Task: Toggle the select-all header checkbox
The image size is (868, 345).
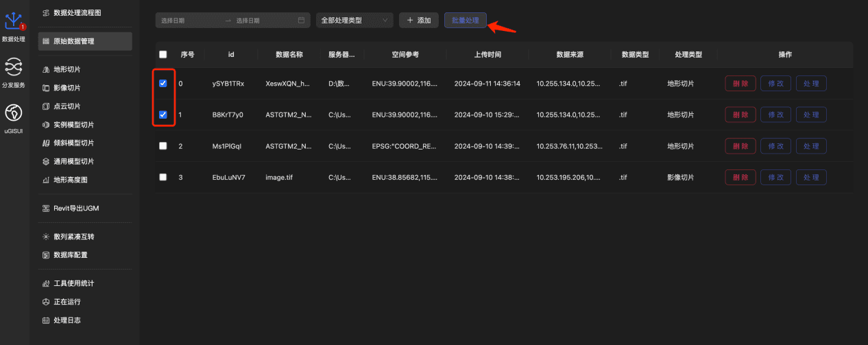Action: [162, 54]
